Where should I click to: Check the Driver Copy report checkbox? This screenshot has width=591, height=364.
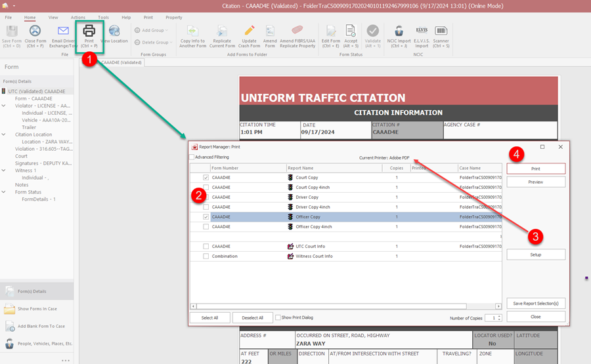[206, 197]
